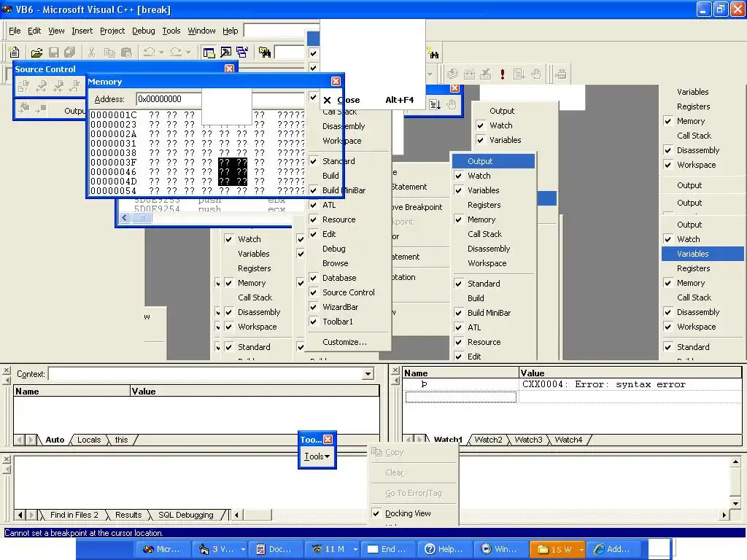
Task: Open the dropdown arrow left of the Build MiniBar
Action: click(430, 74)
